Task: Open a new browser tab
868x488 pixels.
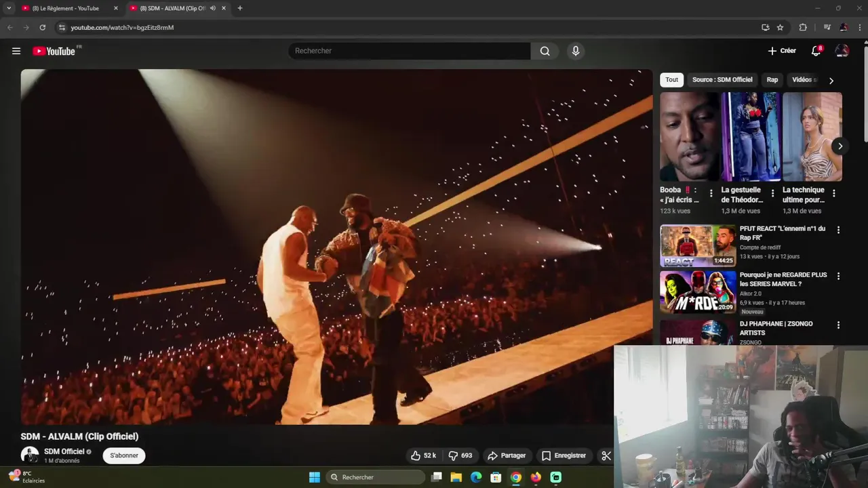Action: coord(239,8)
